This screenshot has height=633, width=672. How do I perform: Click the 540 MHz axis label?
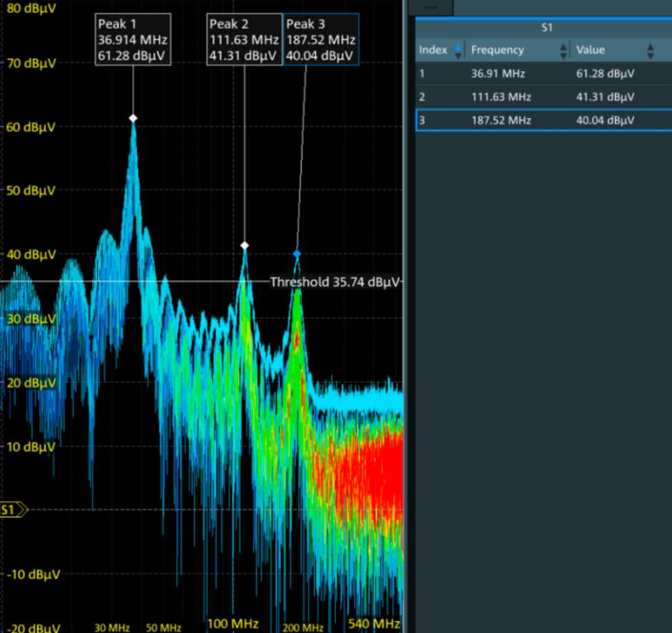[373, 624]
